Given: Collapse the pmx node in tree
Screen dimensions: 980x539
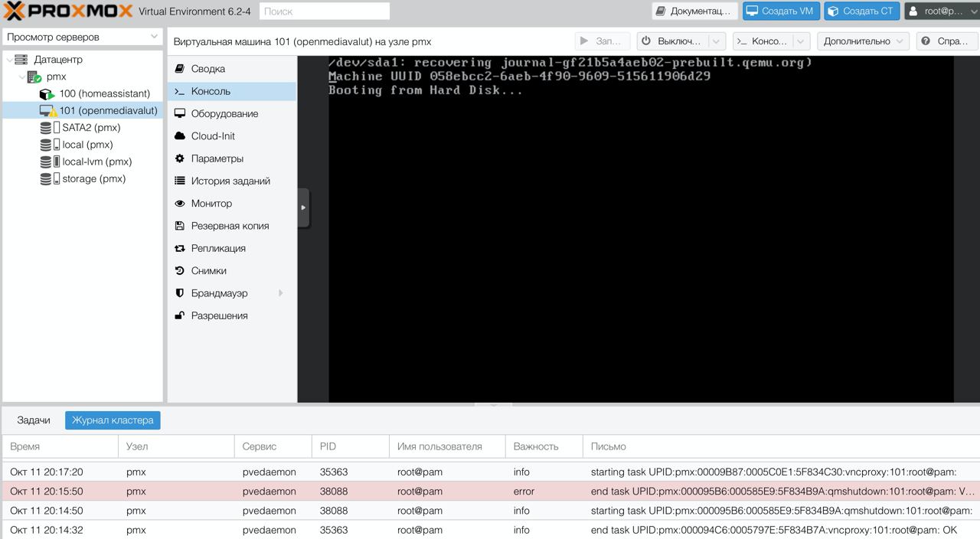Looking at the screenshot, I should pos(21,77).
